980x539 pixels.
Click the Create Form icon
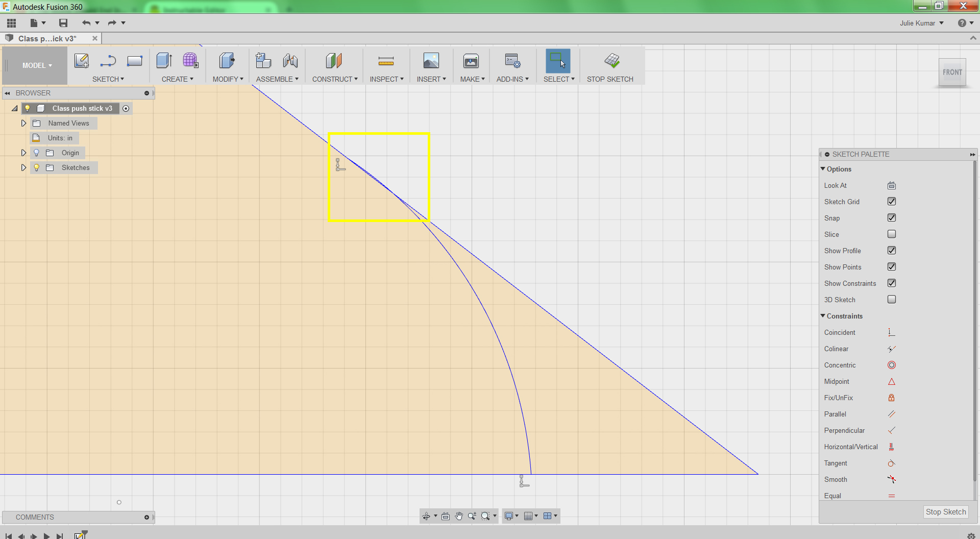coord(191,61)
